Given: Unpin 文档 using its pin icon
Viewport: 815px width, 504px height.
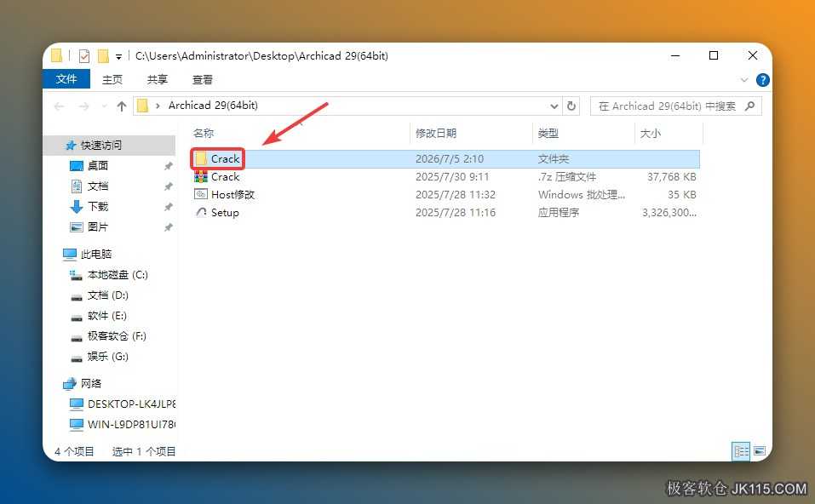Looking at the screenshot, I should point(168,186).
